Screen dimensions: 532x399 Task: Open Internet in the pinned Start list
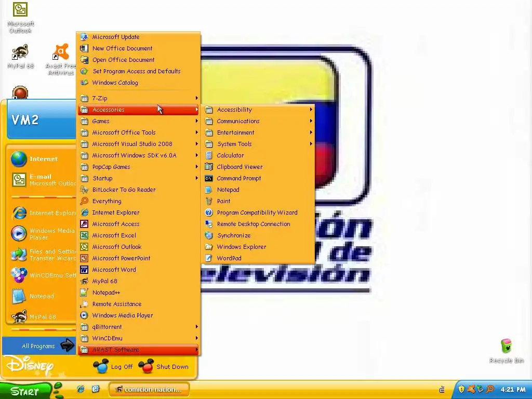[x=42, y=159]
